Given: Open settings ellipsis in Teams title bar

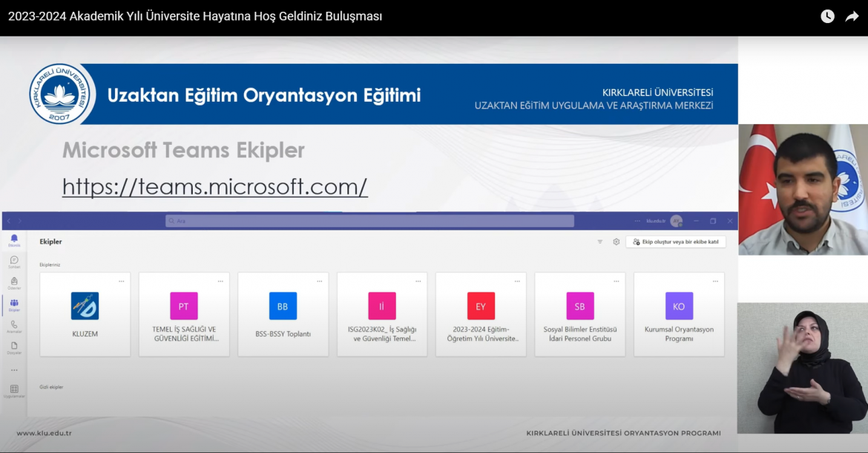Looking at the screenshot, I should point(637,221).
